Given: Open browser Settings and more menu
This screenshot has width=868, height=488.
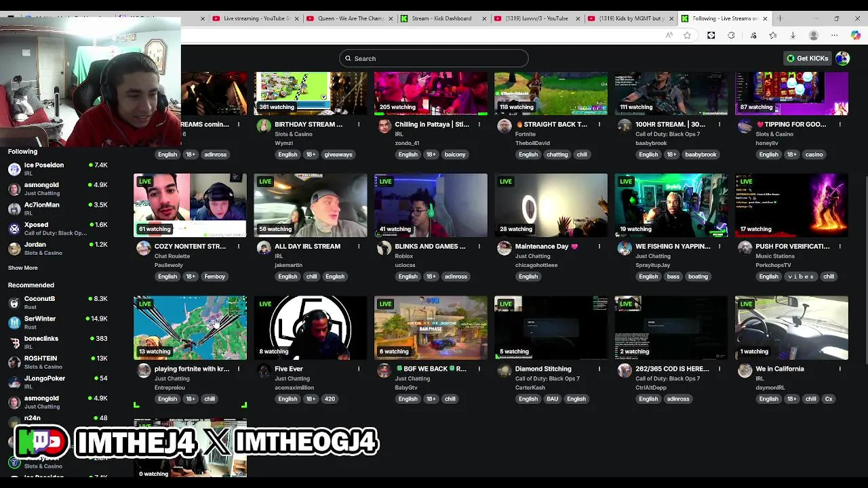Looking at the screenshot, I should [835, 35].
